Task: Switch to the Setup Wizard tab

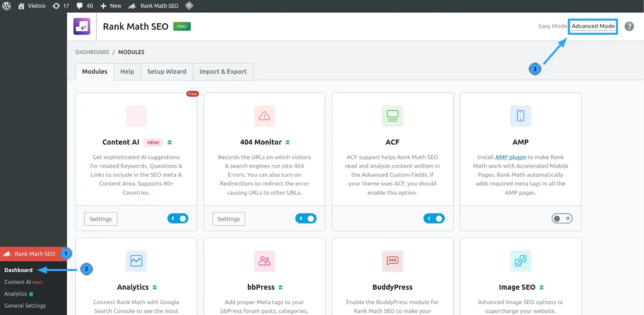Action: 167,72
